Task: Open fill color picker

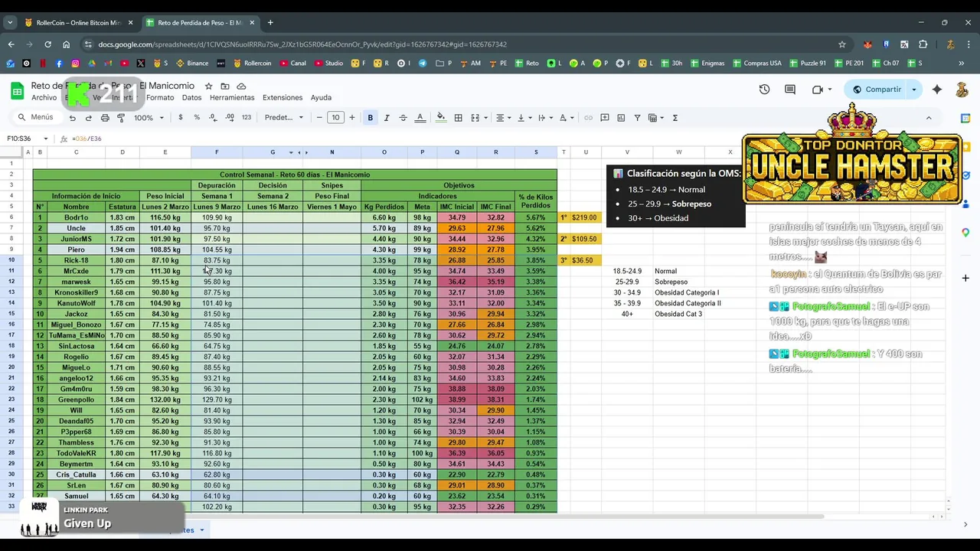Action: [x=440, y=118]
